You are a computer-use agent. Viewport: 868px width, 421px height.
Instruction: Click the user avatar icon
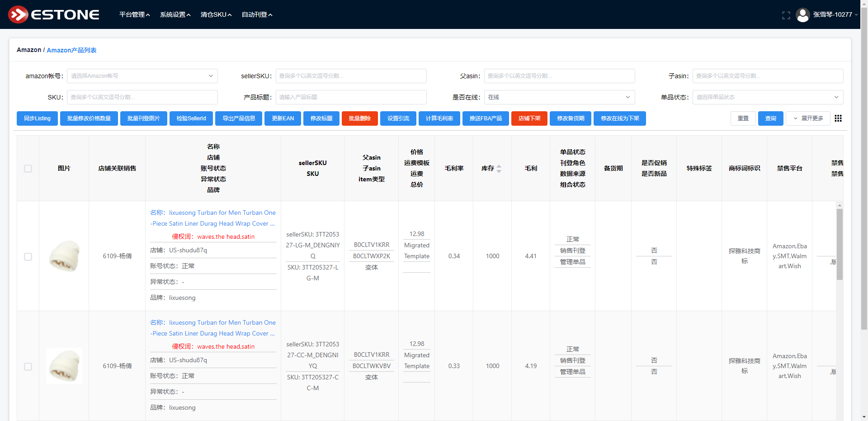coord(802,15)
